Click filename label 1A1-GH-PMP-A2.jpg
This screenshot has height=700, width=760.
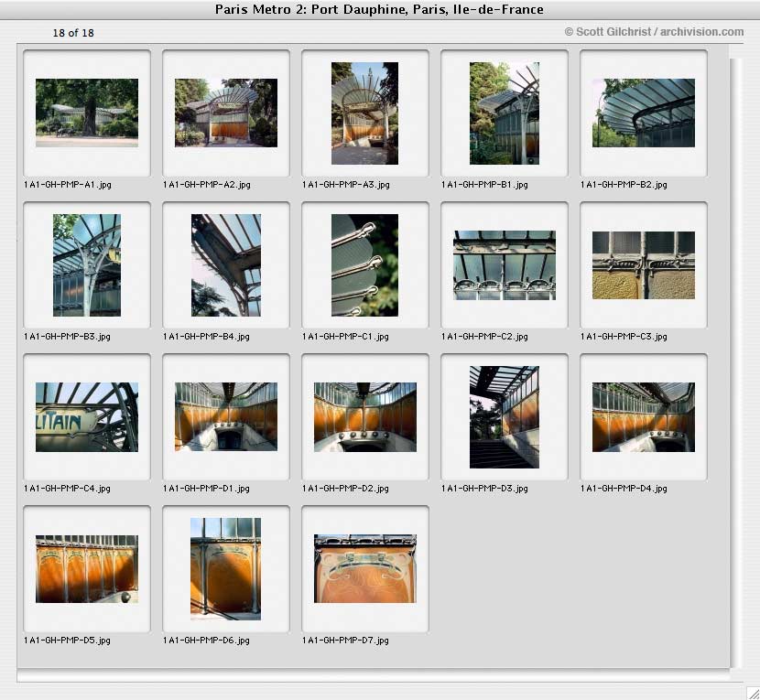(x=206, y=185)
